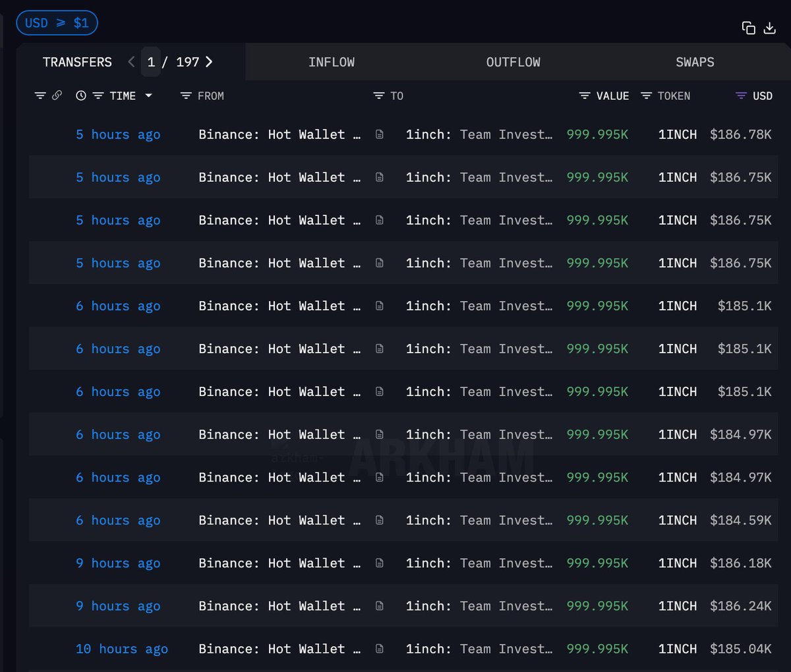Go to previous transfers page
791x672 pixels.
(x=131, y=62)
